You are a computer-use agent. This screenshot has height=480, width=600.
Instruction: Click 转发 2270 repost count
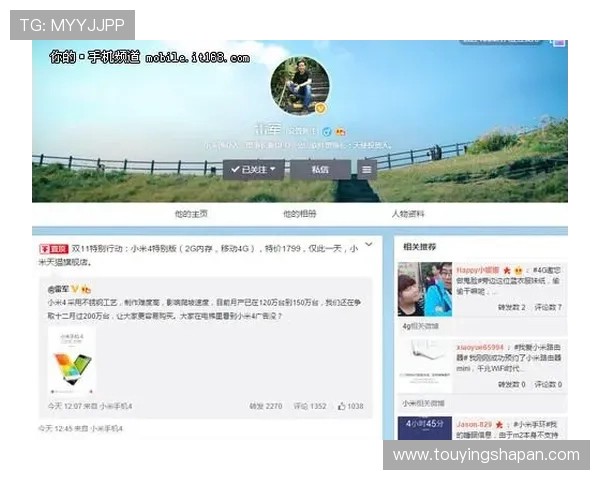[x=266, y=406]
